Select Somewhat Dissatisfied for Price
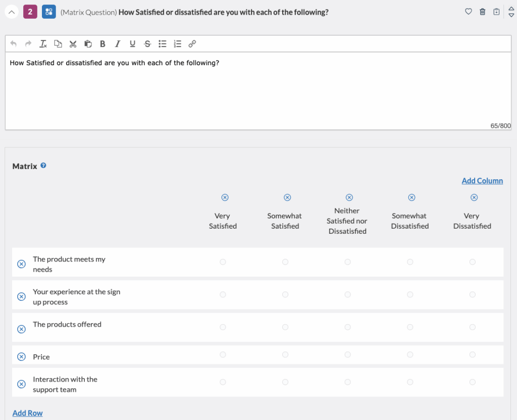This screenshot has height=420, width=517. 409,355
